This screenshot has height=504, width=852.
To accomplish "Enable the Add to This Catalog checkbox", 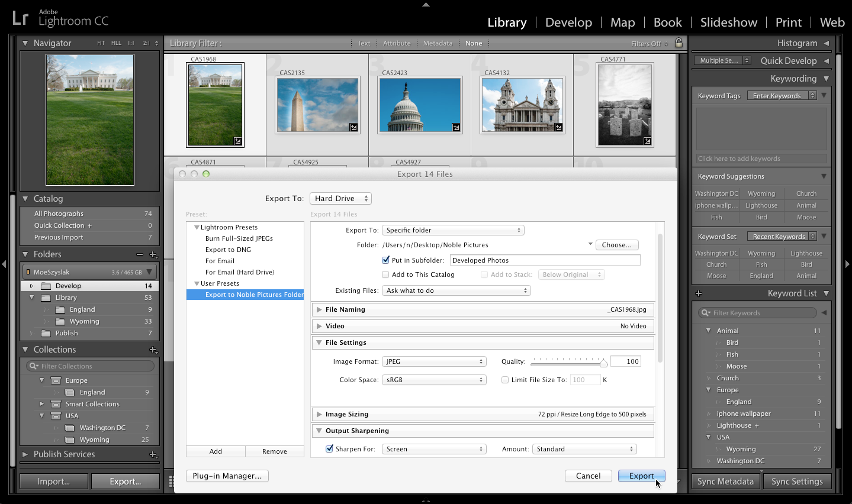I will 386,274.
